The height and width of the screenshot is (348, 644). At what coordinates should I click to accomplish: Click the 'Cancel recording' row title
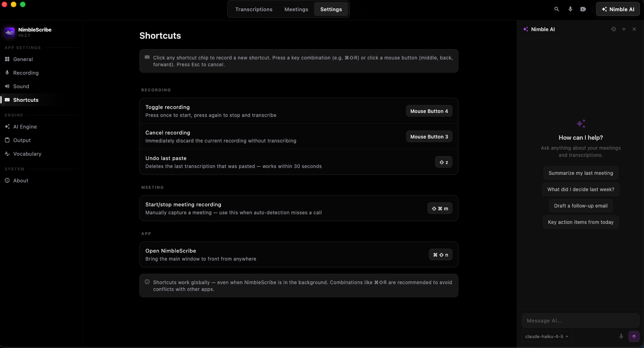click(168, 132)
